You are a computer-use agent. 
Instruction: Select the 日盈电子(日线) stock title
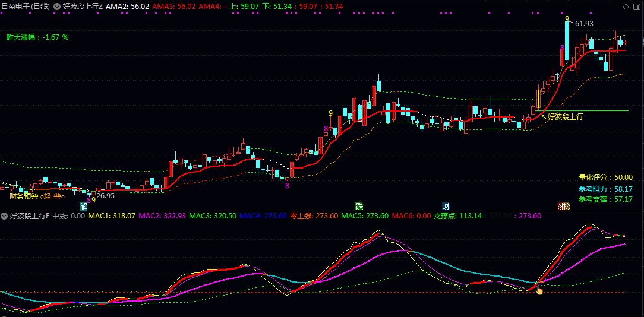tap(26, 7)
